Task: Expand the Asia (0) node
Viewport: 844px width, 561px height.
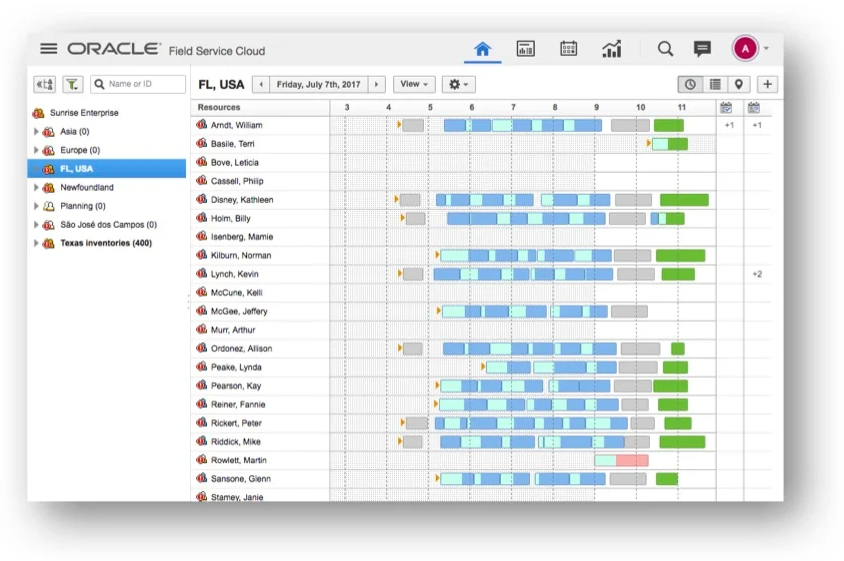Action: pyautogui.click(x=36, y=131)
